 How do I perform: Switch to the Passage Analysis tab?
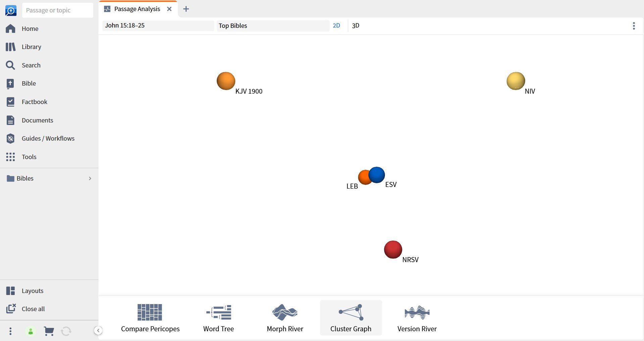137,9
